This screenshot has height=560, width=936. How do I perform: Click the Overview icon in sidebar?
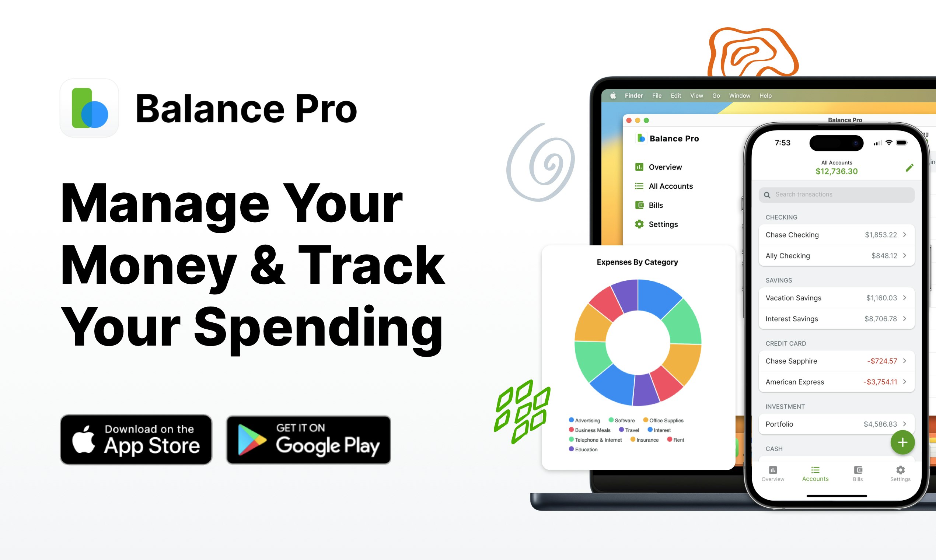pyautogui.click(x=638, y=167)
